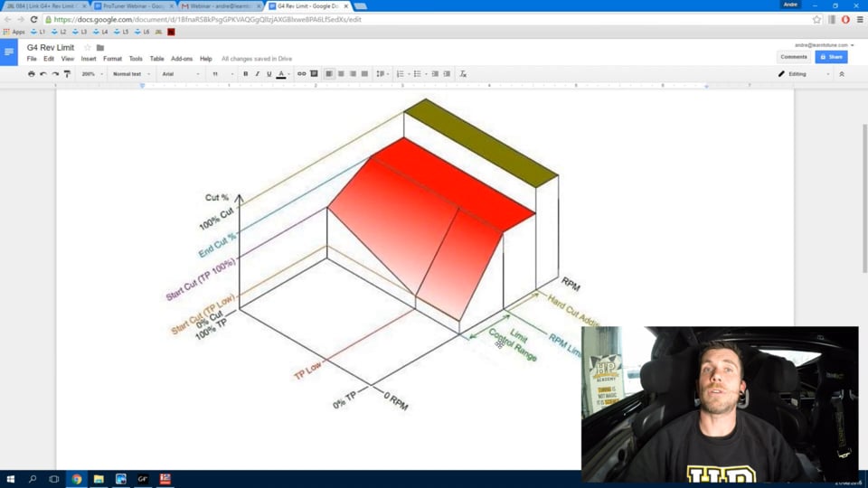
Task: Toggle Underline formatting
Action: tap(269, 73)
